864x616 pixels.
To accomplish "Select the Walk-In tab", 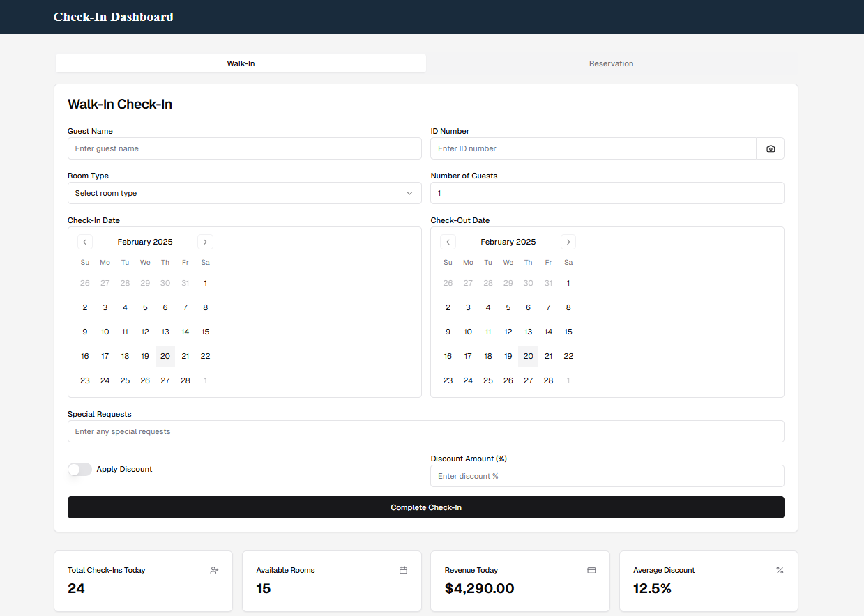I will (x=241, y=63).
